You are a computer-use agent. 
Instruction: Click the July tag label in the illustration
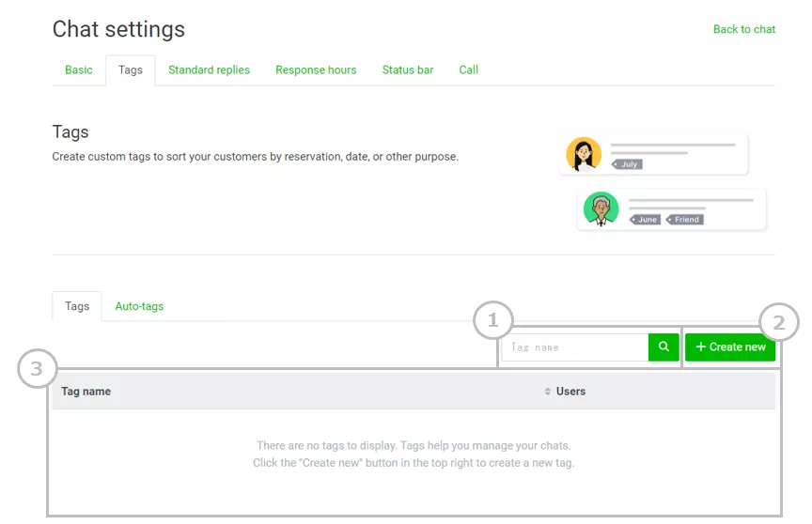pyautogui.click(x=627, y=164)
